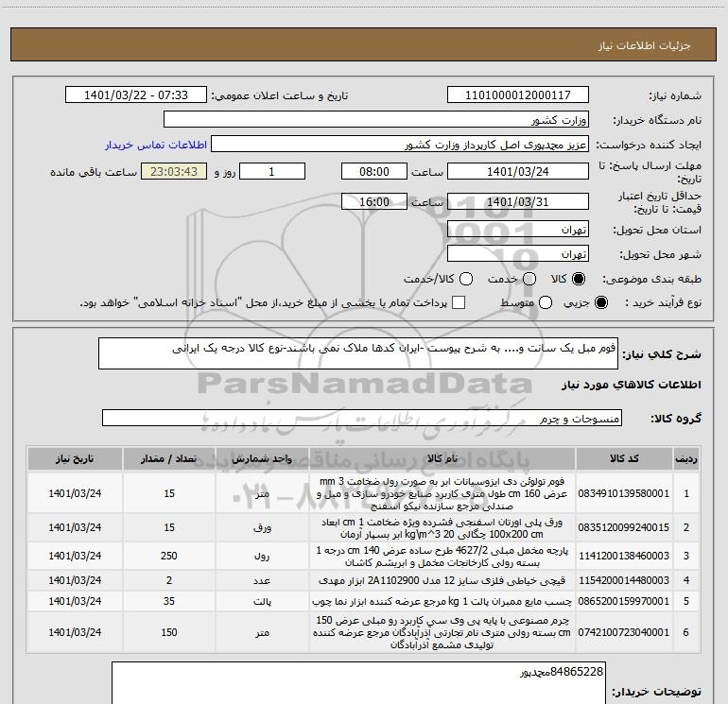Click the requester name field
728x704 pixels.
tap(400, 144)
